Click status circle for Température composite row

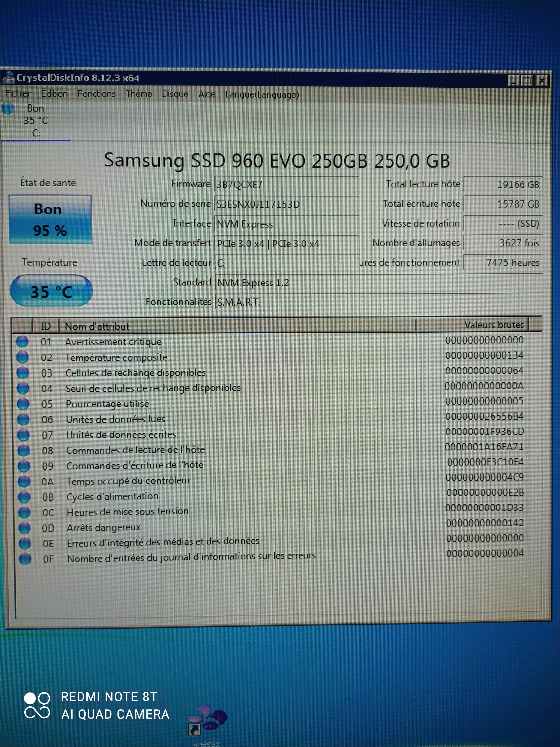(23, 357)
